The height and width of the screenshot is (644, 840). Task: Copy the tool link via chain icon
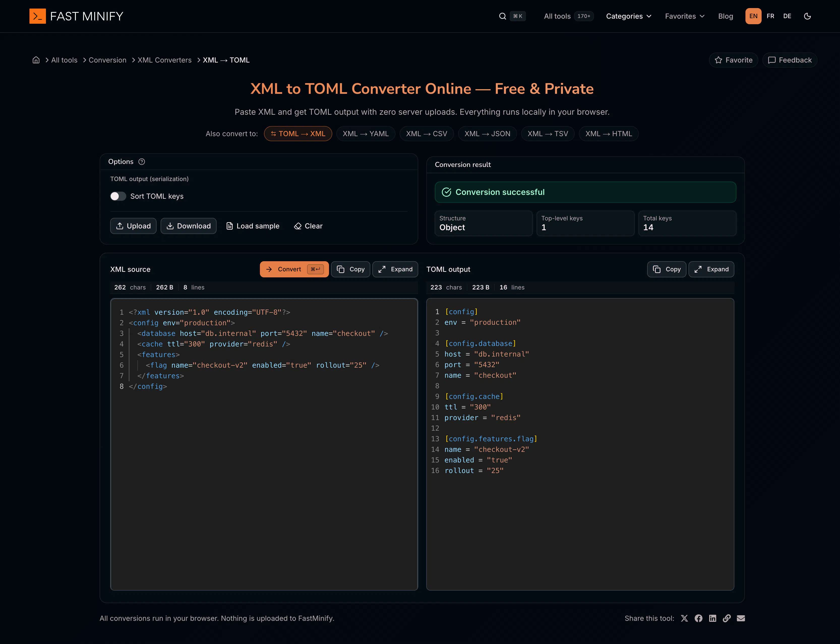tap(727, 618)
